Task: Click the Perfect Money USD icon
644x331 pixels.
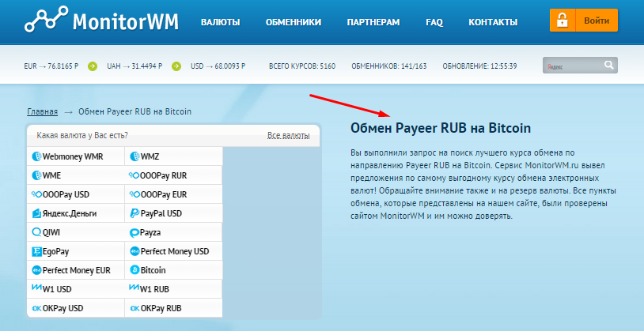Action: pos(134,251)
